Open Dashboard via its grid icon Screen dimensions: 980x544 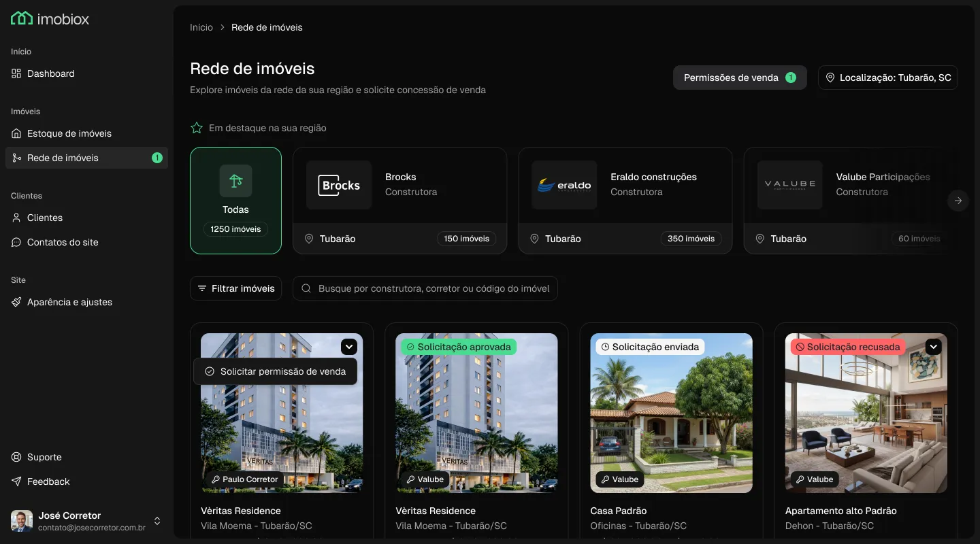tap(16, 73)
